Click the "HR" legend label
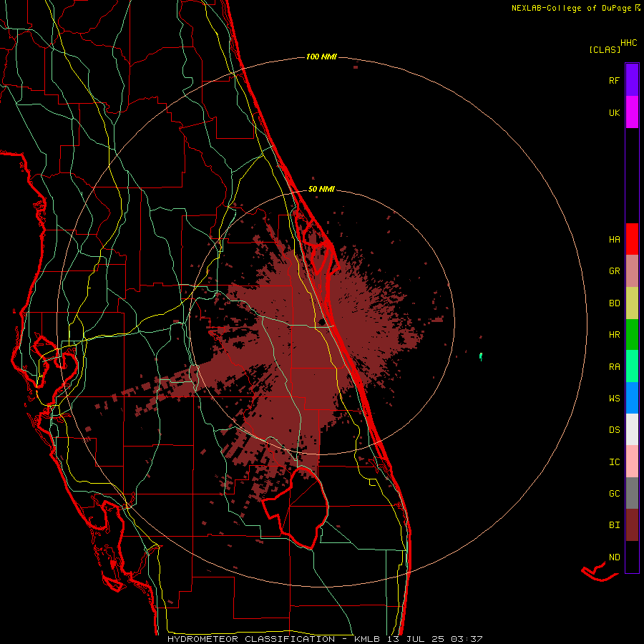Screen dimensions: 644x644 (614, 335)
